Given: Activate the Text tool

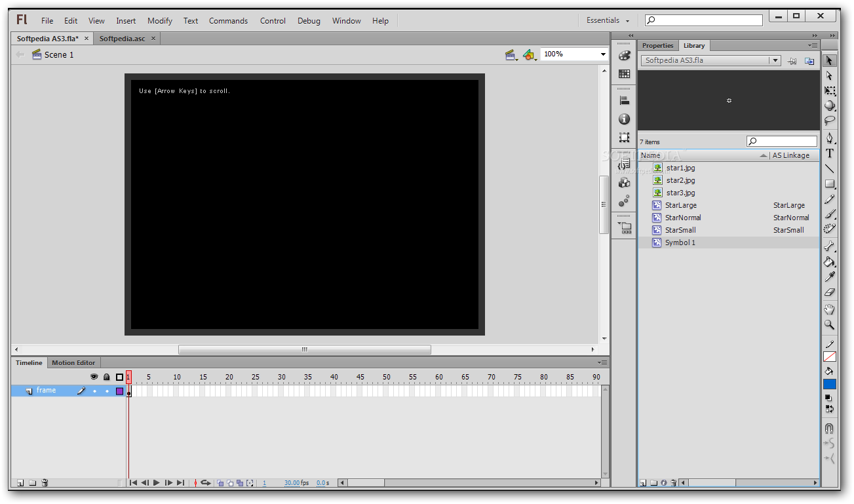Looking at the screenshot, I should point(829,153).
